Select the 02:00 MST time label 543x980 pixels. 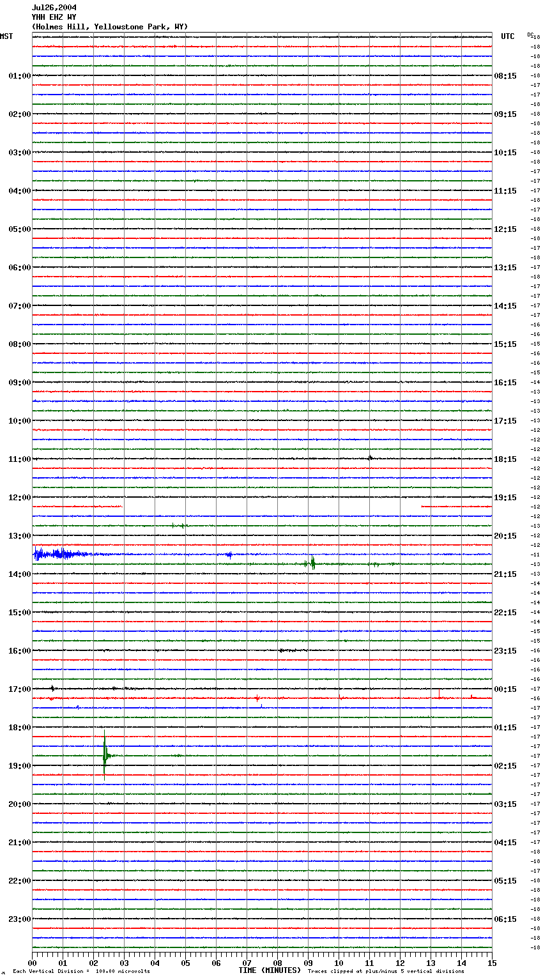pyautogui.click(x=19, y=114)
